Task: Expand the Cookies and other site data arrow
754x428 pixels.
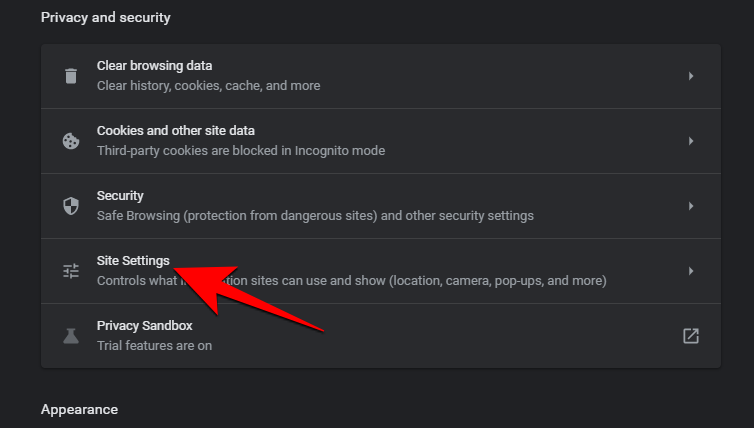Action: coord(690,141)
